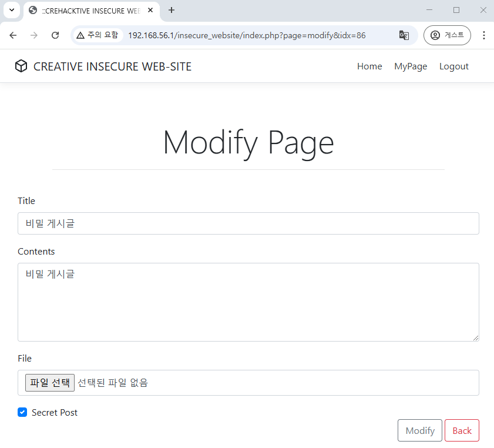Viewport: 494px width, 448px height.
Task: Click the Contents label
Action: [x=36, y=252]
